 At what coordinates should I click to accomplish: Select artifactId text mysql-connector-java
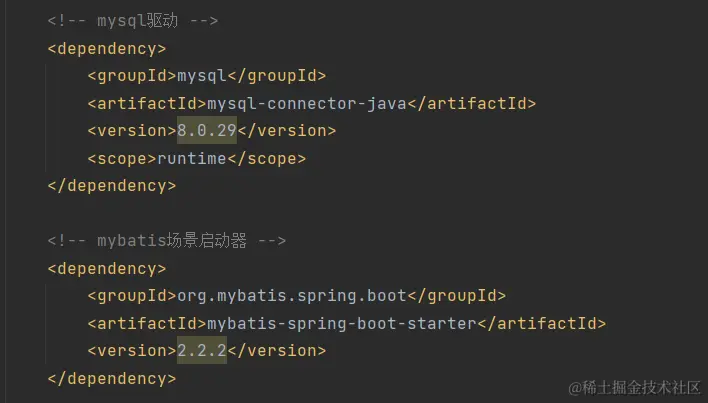(x=307, y=103)
